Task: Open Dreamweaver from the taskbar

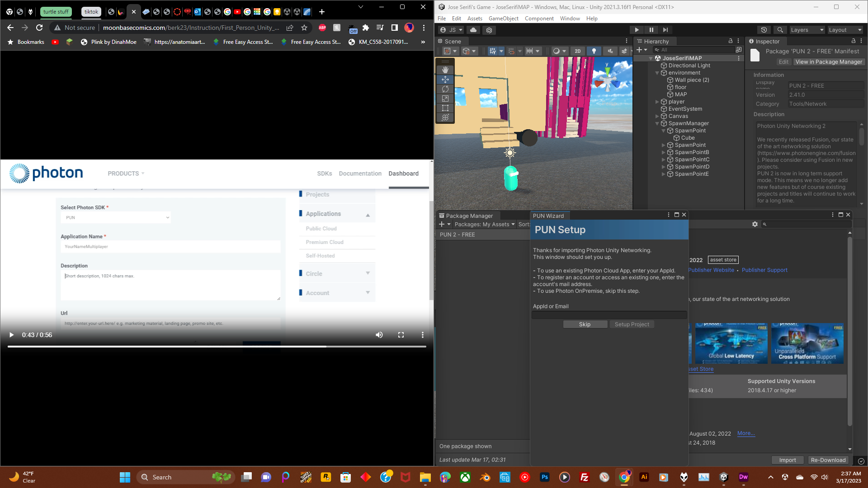Action: [x=744, y=477]
